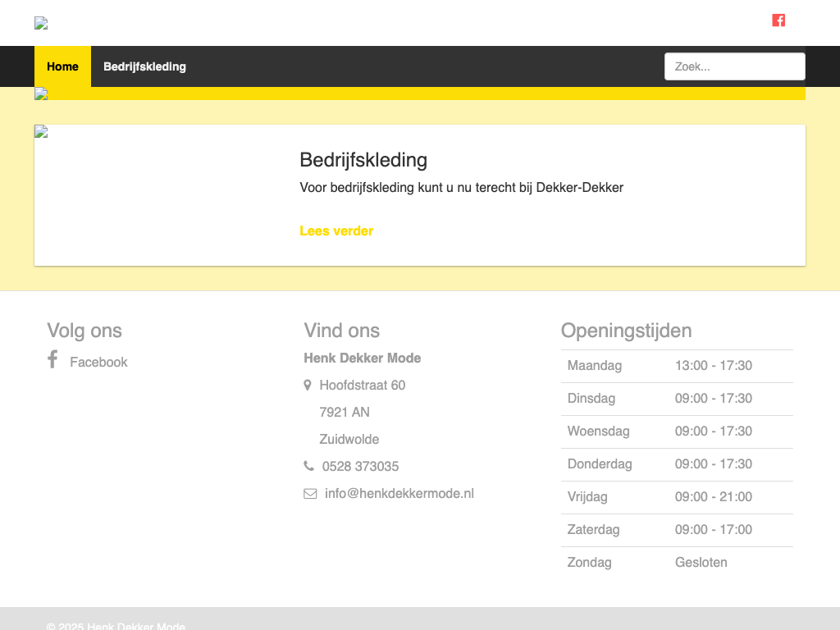
Task: Select the Vrijdag opening hours row
Action: [677, 497]
